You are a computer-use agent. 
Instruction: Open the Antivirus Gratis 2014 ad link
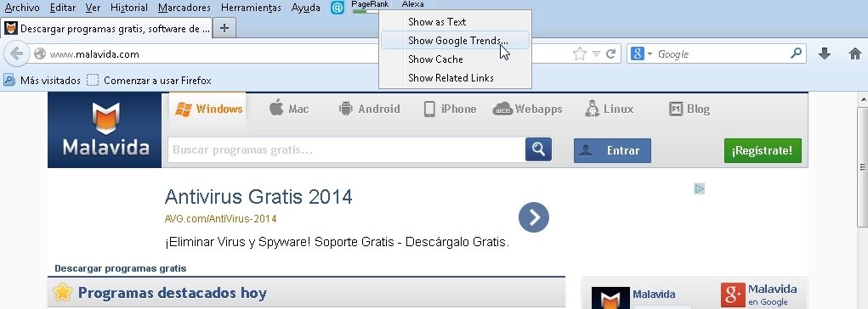[x=258, y=197]
